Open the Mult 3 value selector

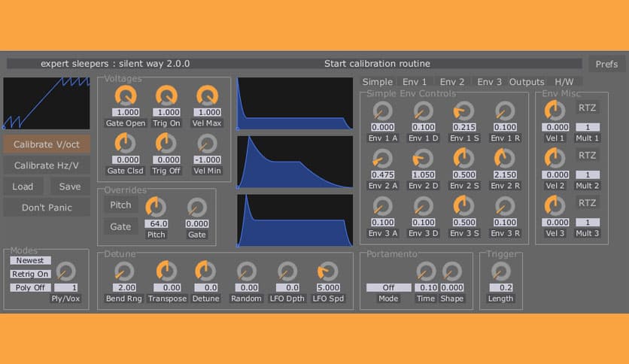[x=588, y=222]
